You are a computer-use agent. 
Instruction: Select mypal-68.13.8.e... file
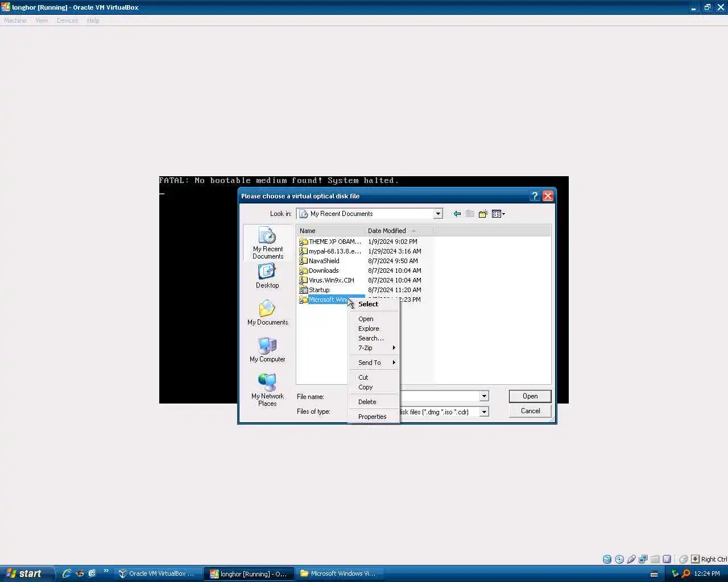pyautogui.click(x=330, y=251)
